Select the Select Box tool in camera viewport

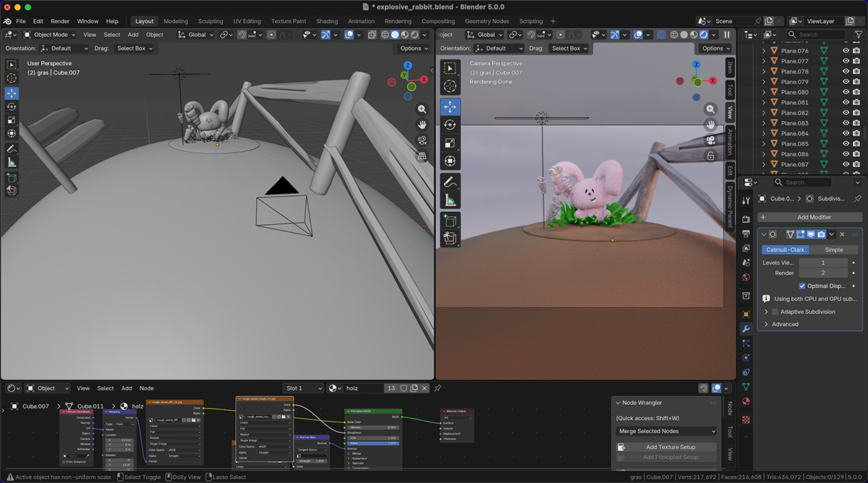pyautogui.click(x=450, y=68)
